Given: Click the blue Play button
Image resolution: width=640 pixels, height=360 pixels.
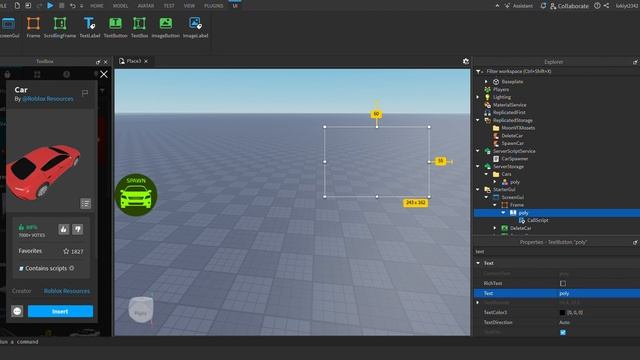Looking at the screenshot, I should [50, 6].
